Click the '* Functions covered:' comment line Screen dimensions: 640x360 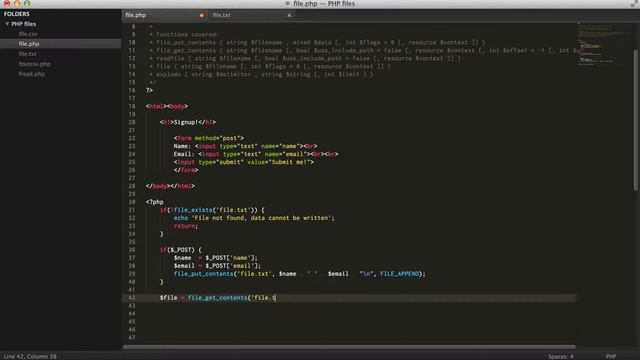tap(184, 35)
